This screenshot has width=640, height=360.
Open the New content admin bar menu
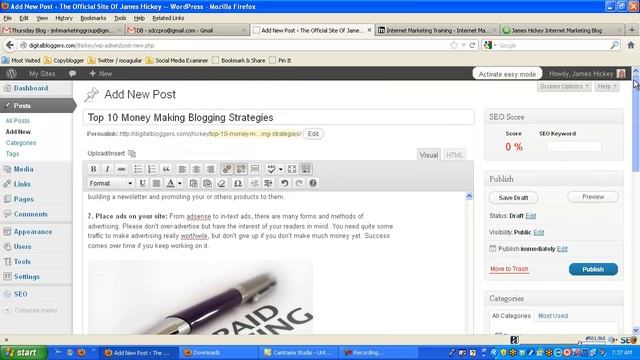coord(101,74)
